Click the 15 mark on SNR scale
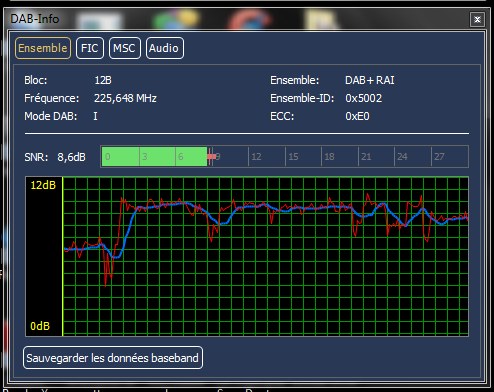 click(293, 157)
